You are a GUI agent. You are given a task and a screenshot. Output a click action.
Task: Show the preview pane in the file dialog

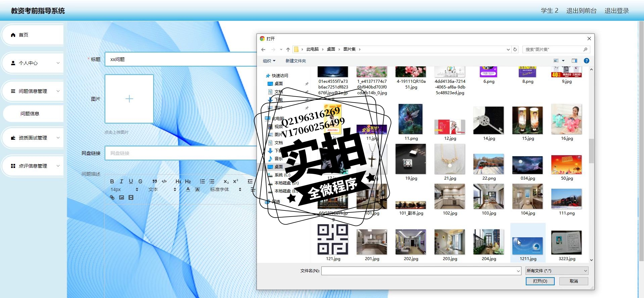[574, 61]
